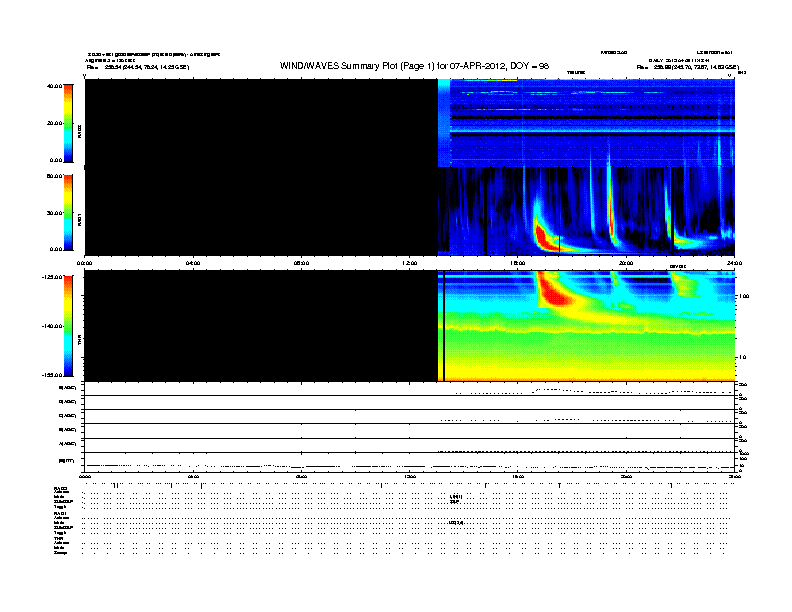Viewport: 792px width, 612px height.
Task: Click the 24:00 tick label under the RAD1 panel
Action: 734,263
